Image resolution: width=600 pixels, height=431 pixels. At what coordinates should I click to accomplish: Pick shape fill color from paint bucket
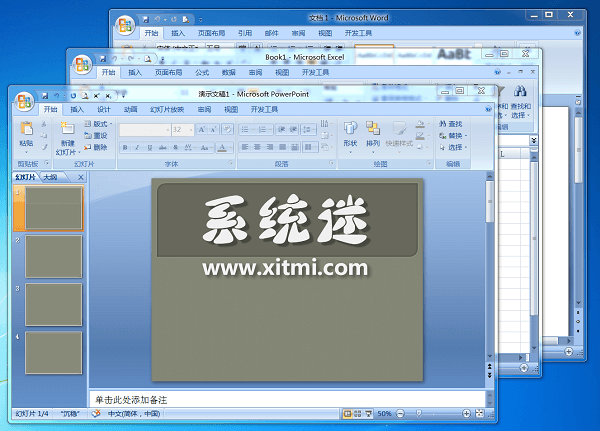(x=421, y=124)
